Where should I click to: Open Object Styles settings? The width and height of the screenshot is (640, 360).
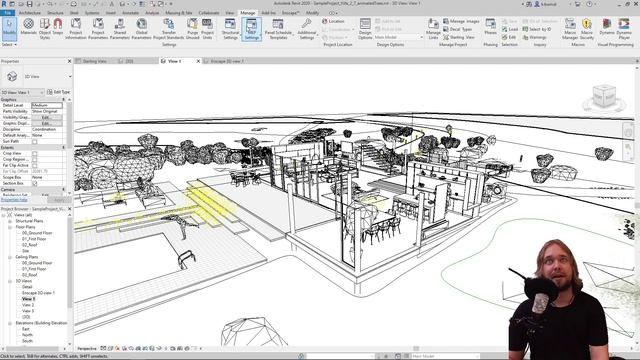(x=45, y=29)
